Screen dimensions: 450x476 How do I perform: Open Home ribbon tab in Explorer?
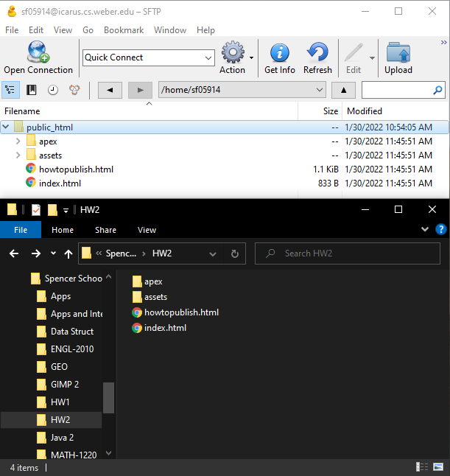[63, 230]
